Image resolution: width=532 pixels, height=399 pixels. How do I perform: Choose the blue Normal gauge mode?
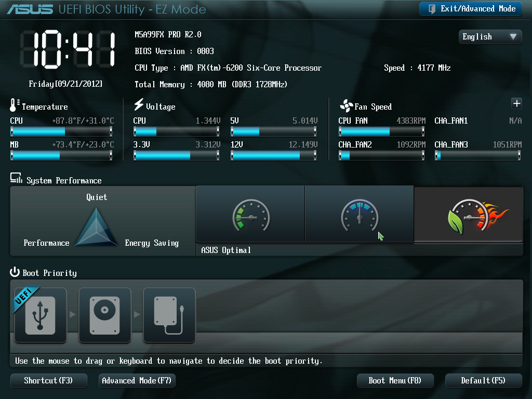359,215
